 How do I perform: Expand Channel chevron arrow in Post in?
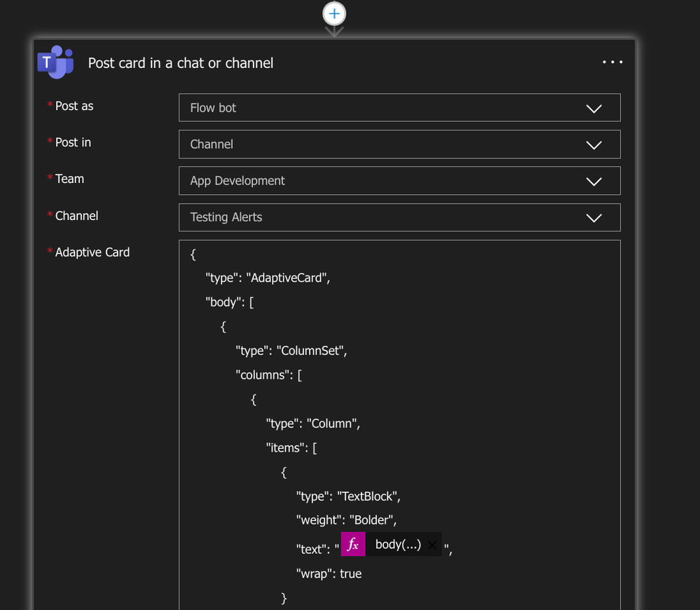click(593, 145)
